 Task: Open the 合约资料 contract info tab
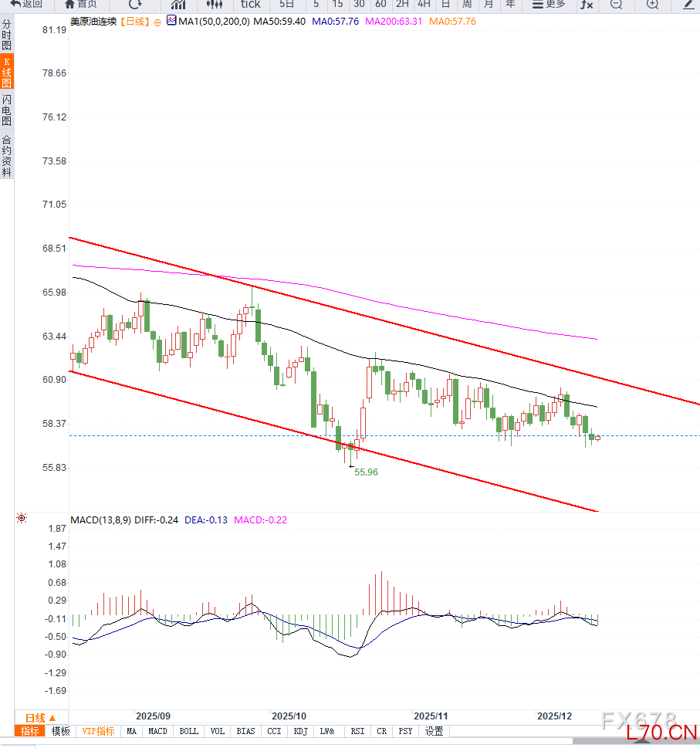click(x=6, y=157)
